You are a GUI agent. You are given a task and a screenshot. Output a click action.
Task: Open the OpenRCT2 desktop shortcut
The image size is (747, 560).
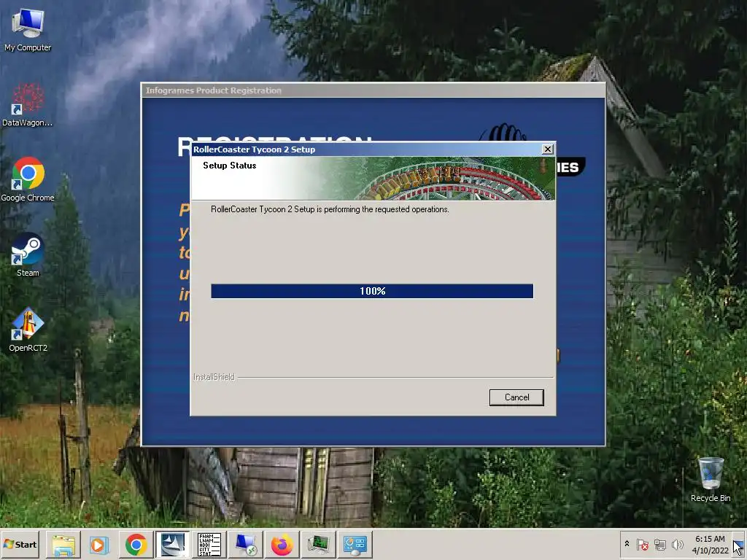(x=28, y=330)
